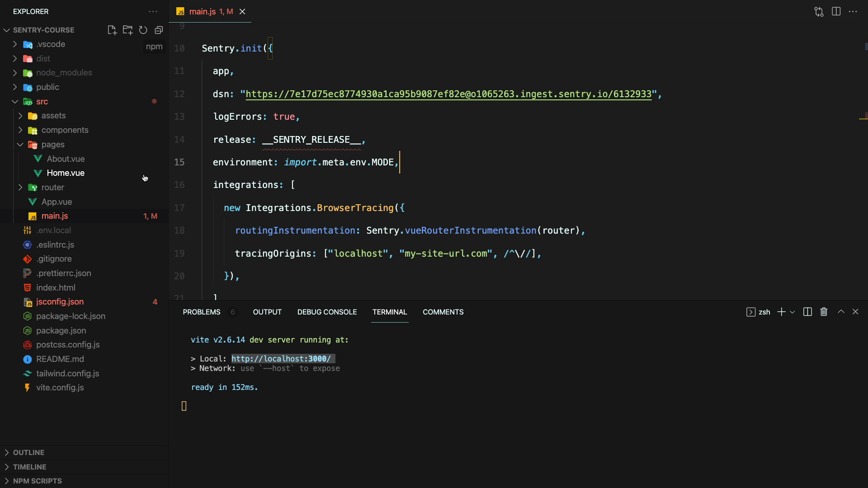Screen dimensions: 868x488
Task: Open package.json file
Action: [x=84, y=331]
